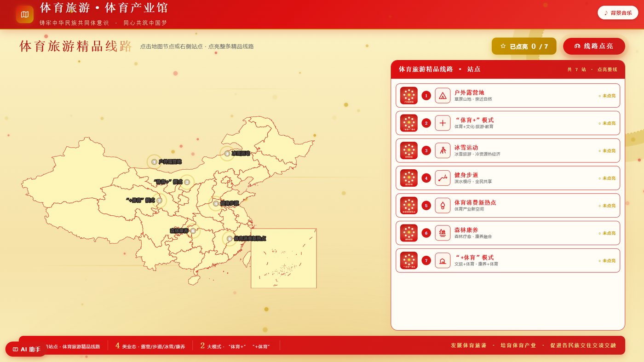The height and width of the screenshot is (362, 644).
Task: Select map node 6 森林康养
Action: tap(193, 231)
